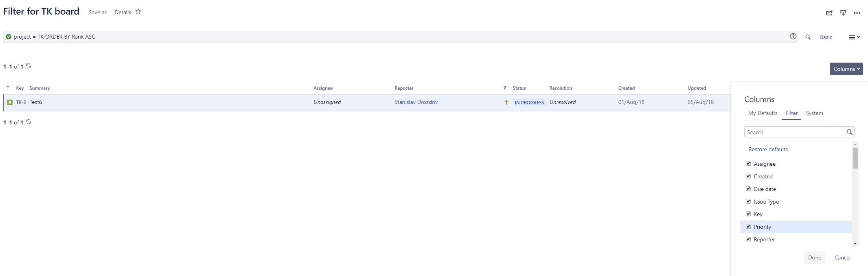
Task: Sort by the Status column header
Action: [x=519, y=88]
